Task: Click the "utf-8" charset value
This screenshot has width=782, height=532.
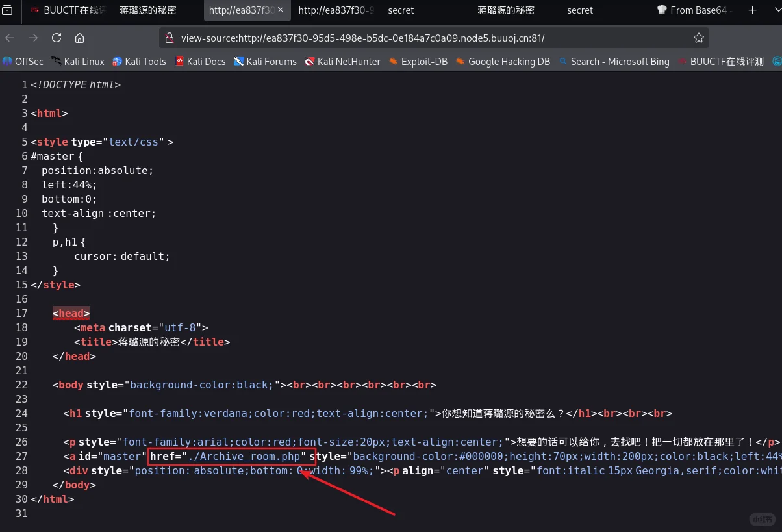Action: coord(179,327)
